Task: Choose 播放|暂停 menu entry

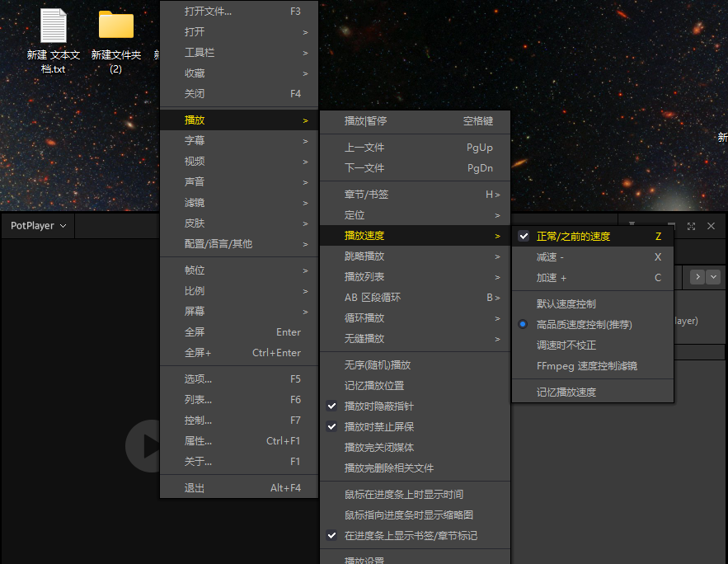Action: (415, 121)
